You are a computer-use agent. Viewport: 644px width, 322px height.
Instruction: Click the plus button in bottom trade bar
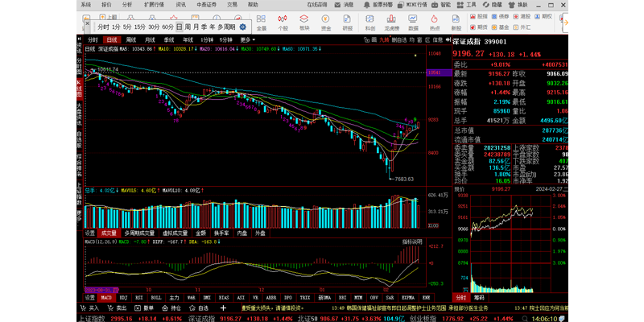click(224, 308)
